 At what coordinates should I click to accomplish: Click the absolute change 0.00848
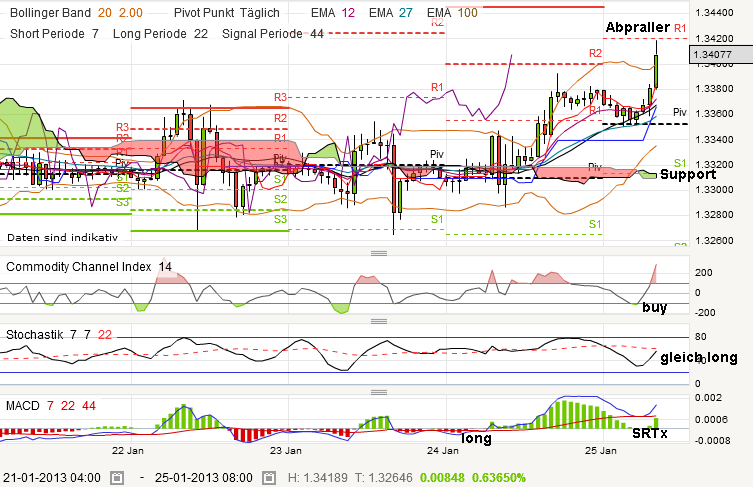pos(442,478)
